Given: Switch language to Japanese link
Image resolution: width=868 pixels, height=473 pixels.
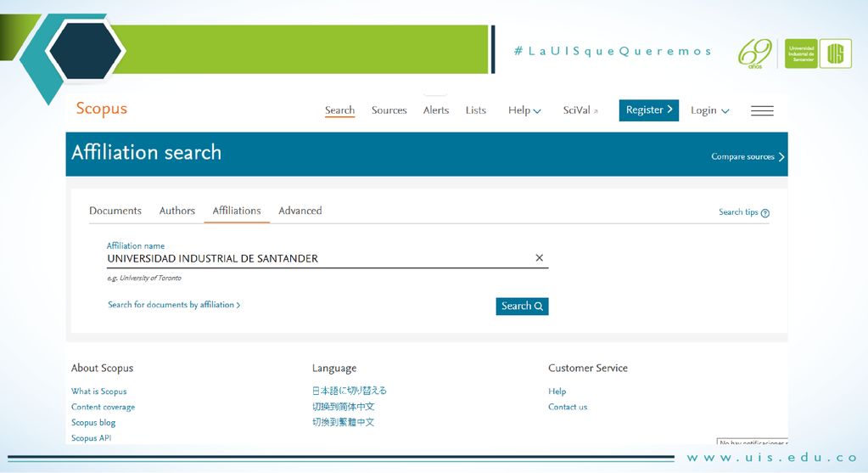Looking at the screenshot, I should (350, 391).
